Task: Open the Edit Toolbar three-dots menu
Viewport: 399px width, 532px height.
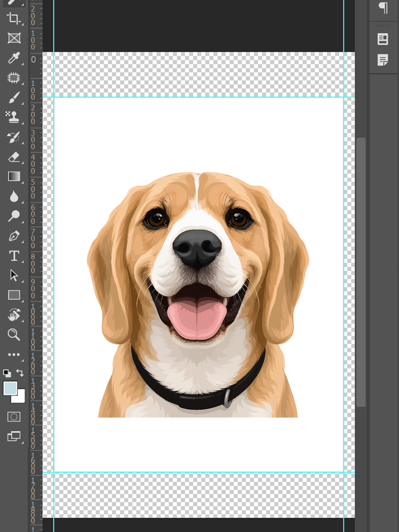Action: click(x=14, y=354)
